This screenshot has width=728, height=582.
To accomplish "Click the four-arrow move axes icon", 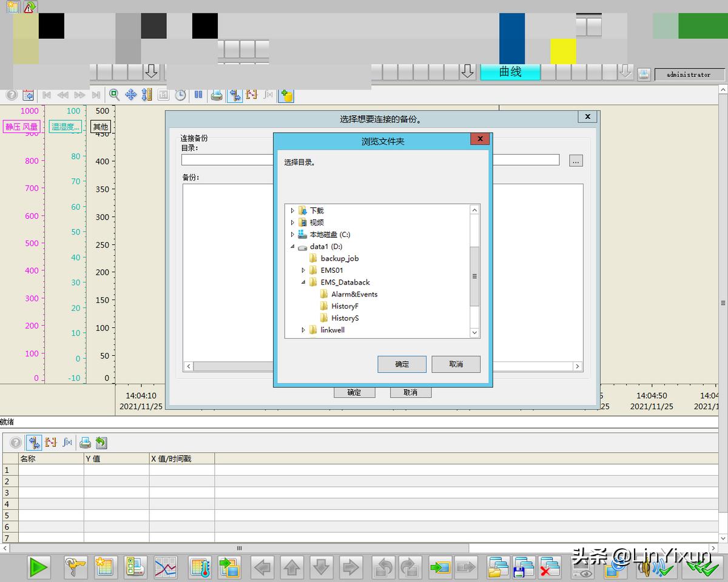I will click(x=130, y=95).
